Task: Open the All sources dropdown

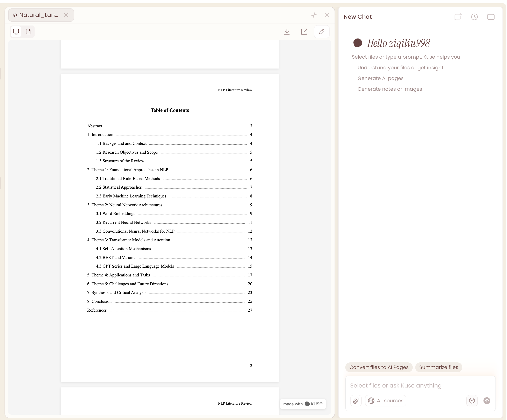Action: coord(386,400)
